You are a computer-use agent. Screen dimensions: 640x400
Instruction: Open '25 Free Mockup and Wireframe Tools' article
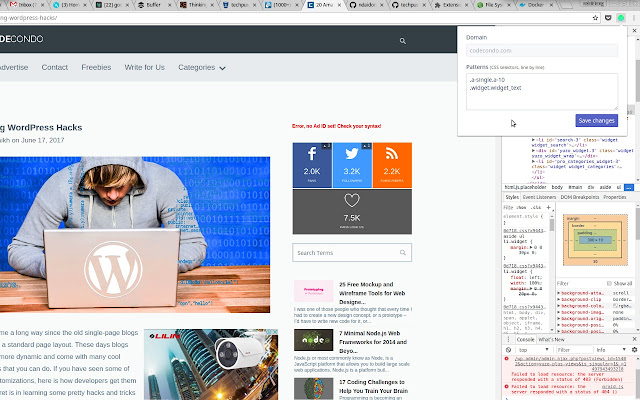pyautogui.click(x=372, y=293)
